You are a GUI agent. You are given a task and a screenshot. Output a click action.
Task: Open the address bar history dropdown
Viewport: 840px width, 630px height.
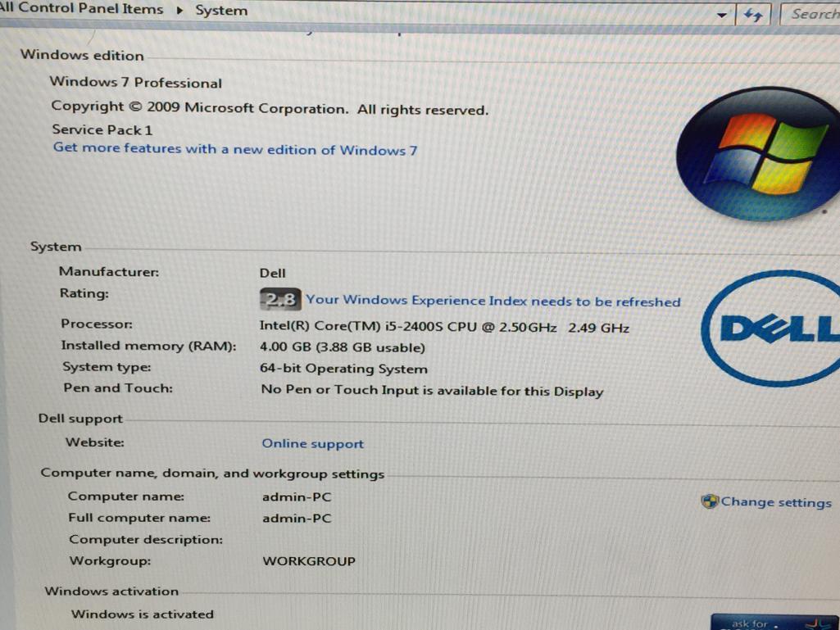tap(722, 15)
